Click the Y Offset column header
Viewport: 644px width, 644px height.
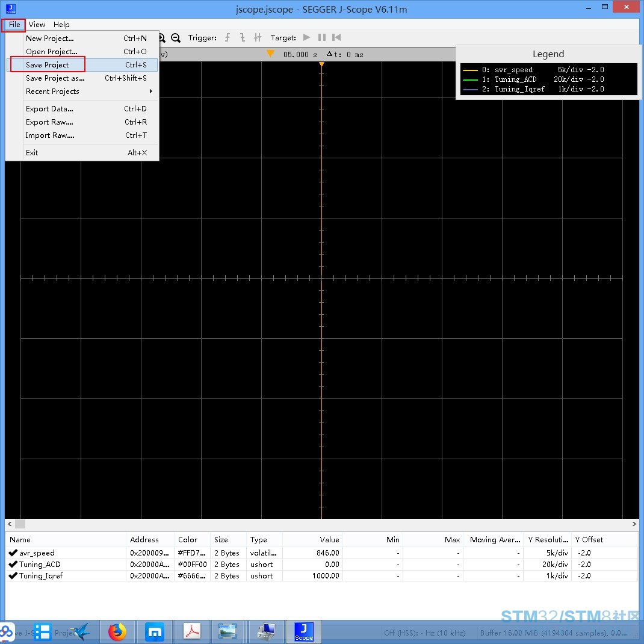[604, 540]
